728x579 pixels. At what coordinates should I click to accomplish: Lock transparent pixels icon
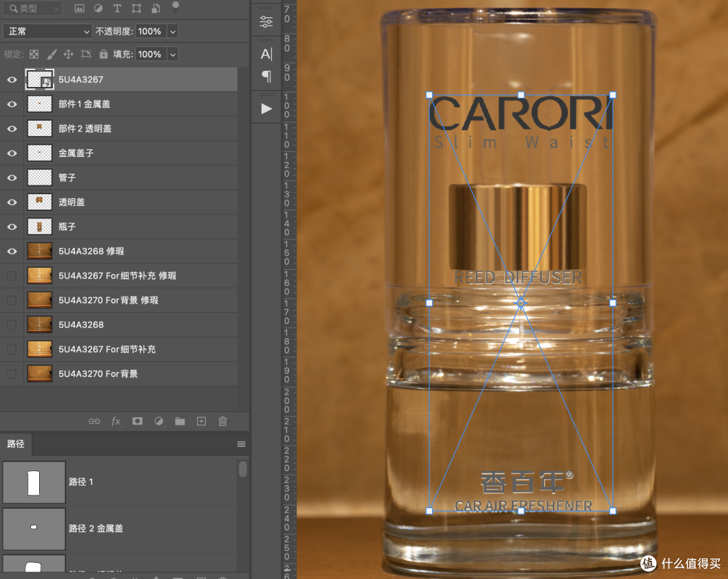click(34, 54)
